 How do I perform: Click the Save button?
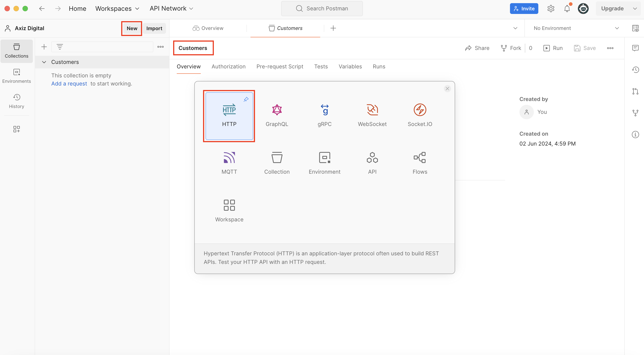[585, 48]
